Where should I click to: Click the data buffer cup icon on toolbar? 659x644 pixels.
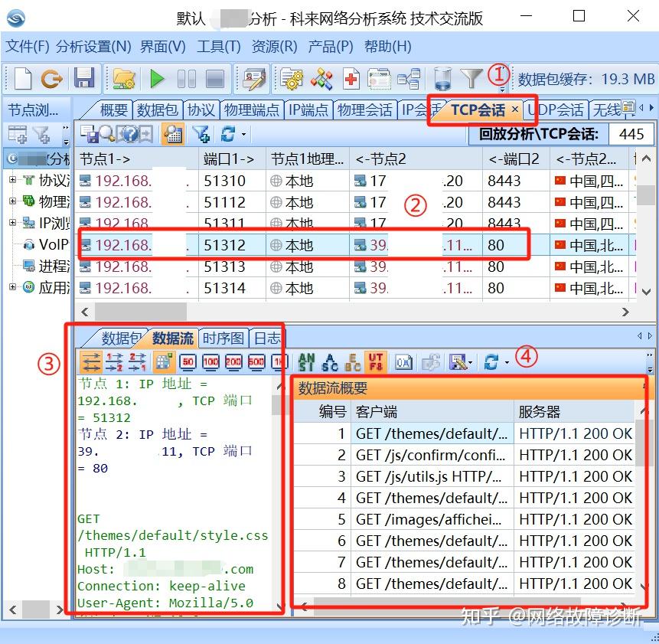[x=442, y=79]
